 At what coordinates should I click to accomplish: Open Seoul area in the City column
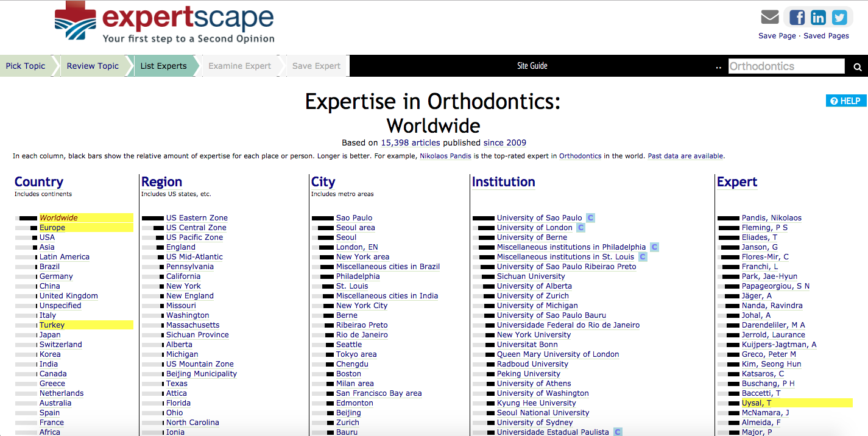point(356,228)
